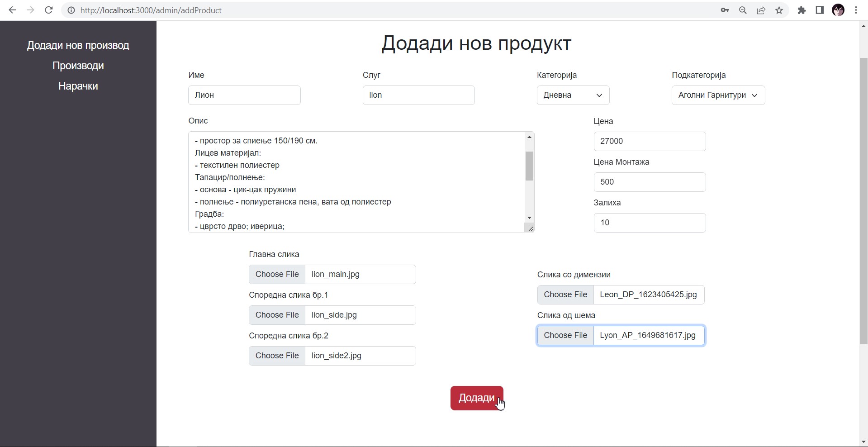This screenshot has height=447, width=868.
Task: Bookmark this page with star icon
Action: (x=779, y=10)
